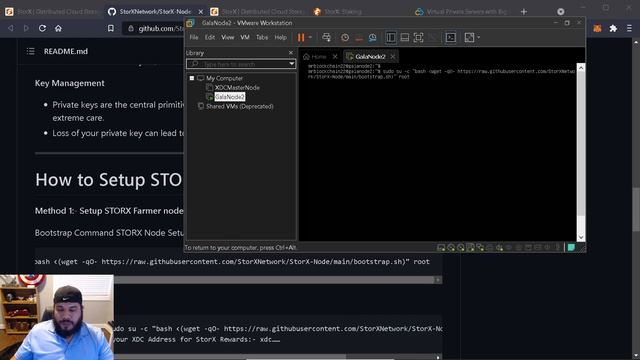This screenshot has height=360, width=640.
Task: Close the GalaNode2 VM tab
Action: 393,56
